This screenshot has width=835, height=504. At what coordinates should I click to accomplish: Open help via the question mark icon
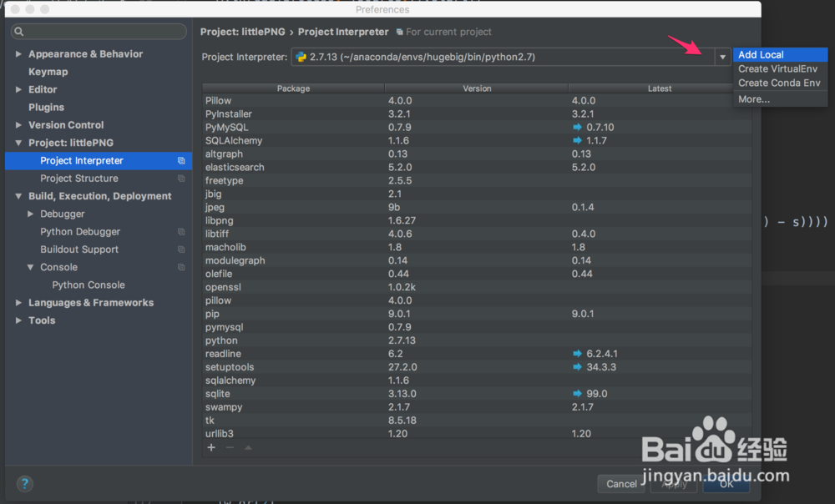coord(24,483)
